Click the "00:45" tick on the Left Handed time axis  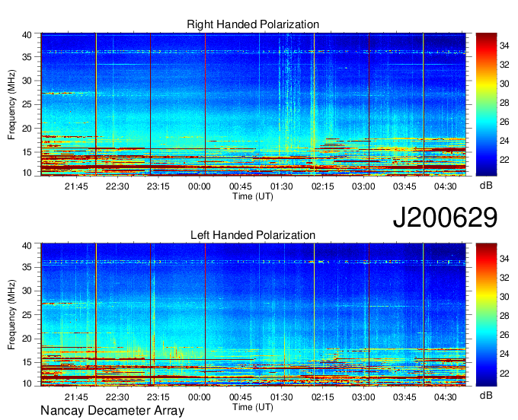(x=241, y=397)
